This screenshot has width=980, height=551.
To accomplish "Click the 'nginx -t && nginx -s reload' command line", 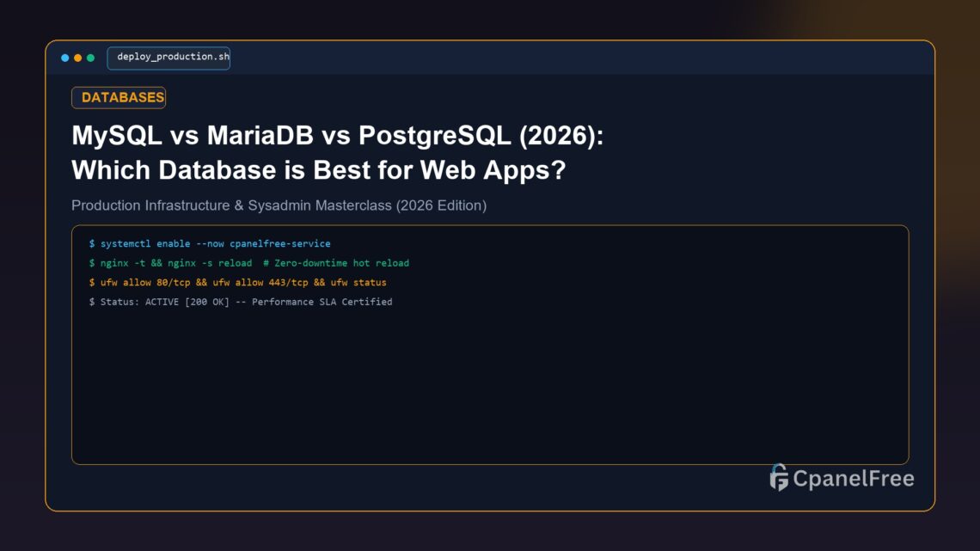I will (x=248, y=263).
